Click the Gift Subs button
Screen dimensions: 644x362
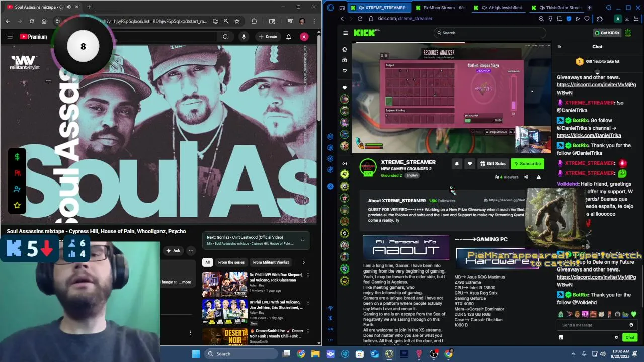(493, 164)
